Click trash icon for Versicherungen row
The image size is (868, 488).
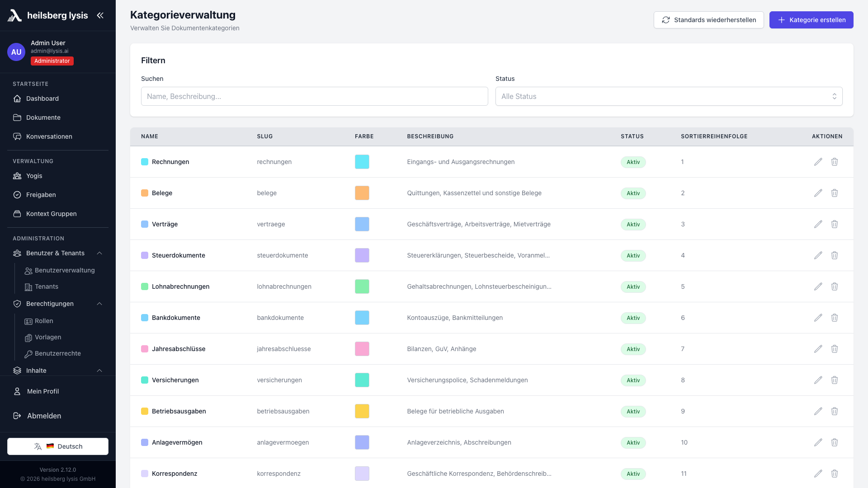[835, 380]
